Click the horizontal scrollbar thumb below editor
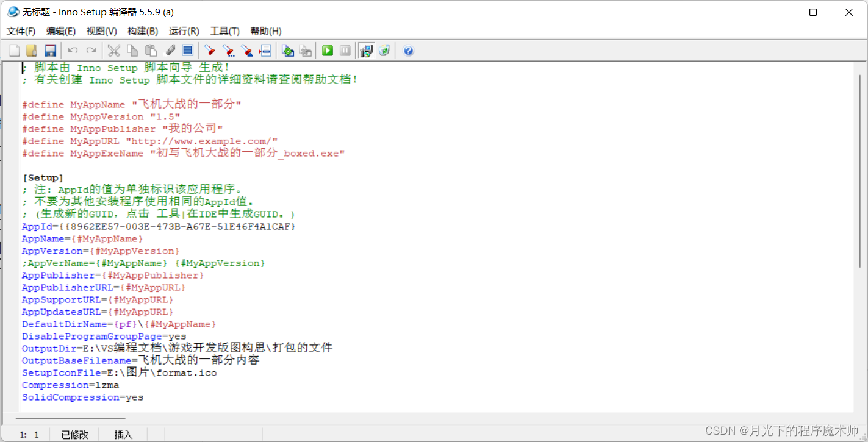This screenshot has height=442, width=868. click(70, 418)
